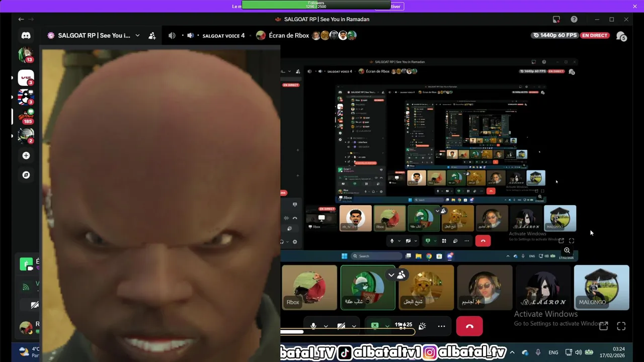Select LADRON participant tile
This screenshot has height=362, width=644.
pos(543,288)
